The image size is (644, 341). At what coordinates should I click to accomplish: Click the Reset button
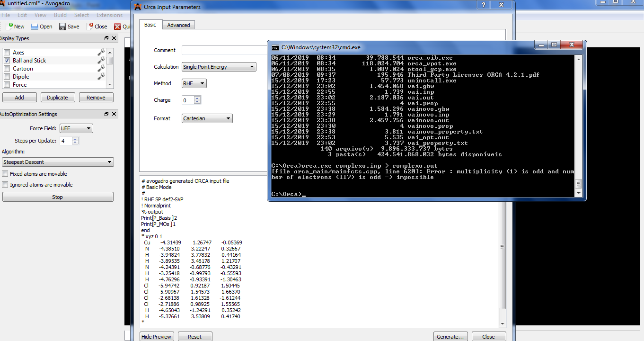click(x=194, y=337)
